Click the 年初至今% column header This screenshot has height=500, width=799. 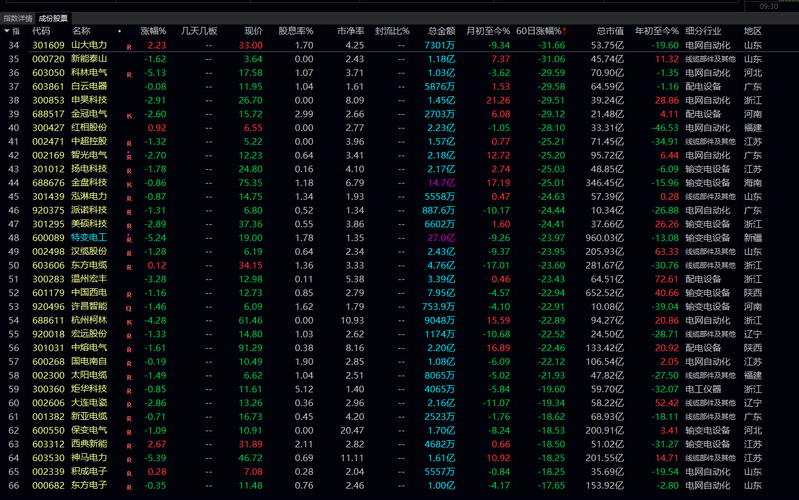click(657, 31)
